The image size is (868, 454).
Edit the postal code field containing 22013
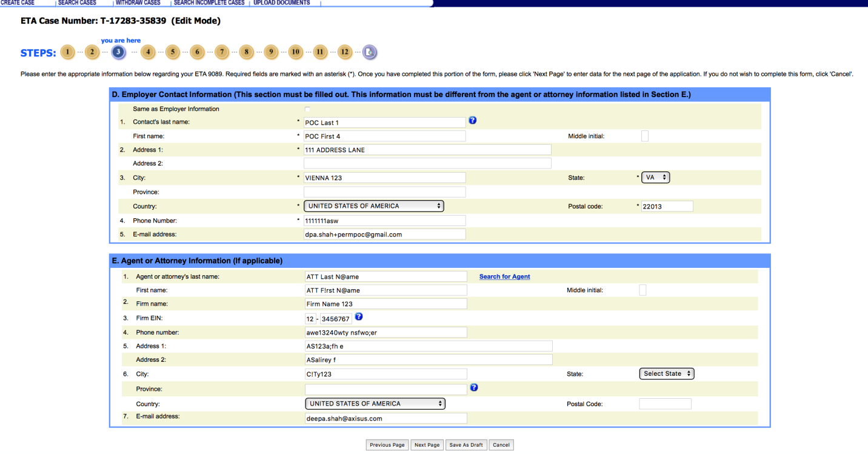click(x=667, y=207)
